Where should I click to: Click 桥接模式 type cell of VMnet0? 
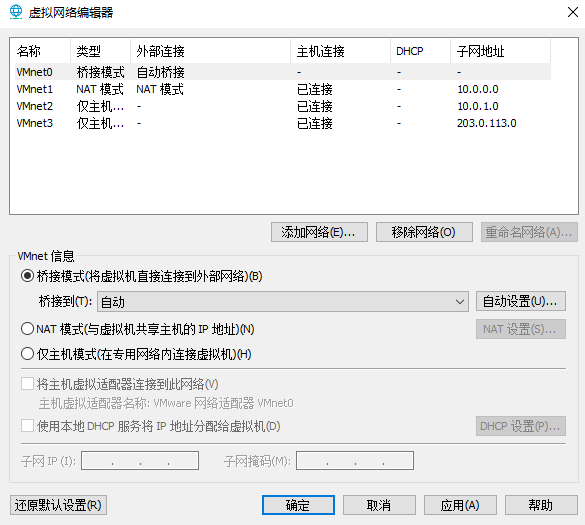pyautogui.click(x=100, y=72)
